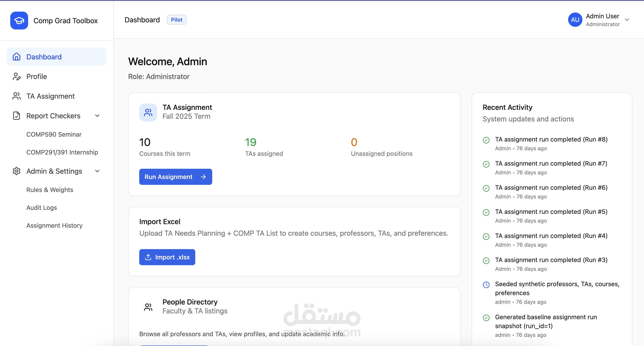Image resolution: width=644 pixels, height=346 pixels.
Task: Go to Audit Logs page
Action: pyautogui.click(x=42, y=208)
